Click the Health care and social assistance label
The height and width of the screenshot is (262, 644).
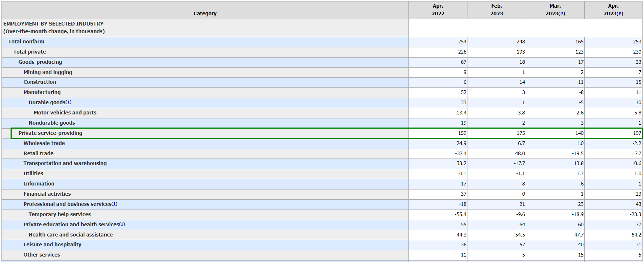point(71,235)
